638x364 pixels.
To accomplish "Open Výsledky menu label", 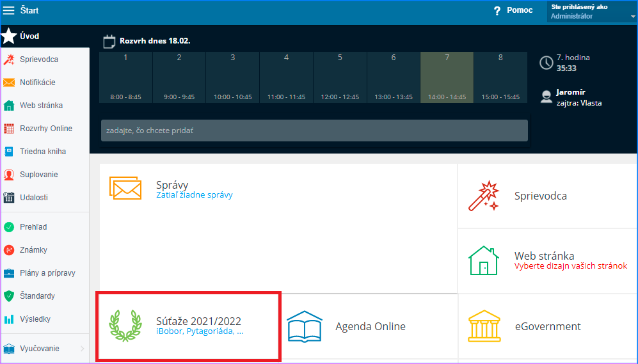I will click(35, 319).
